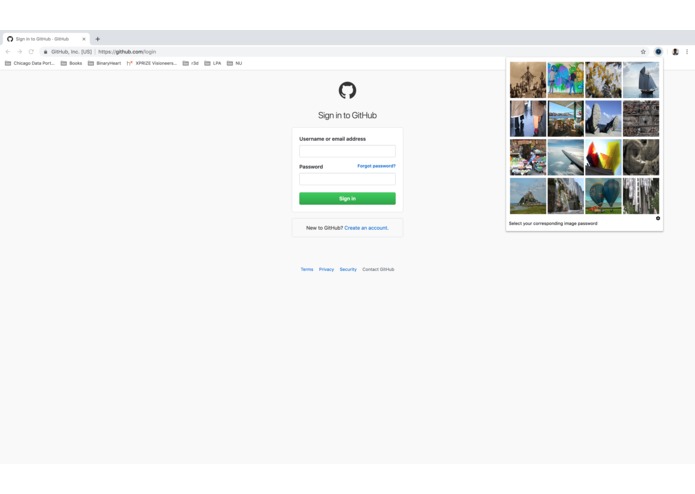Screen dimensions: 695x494
Task: Open the Contact GitHub footer link
Action: (x=378, y=269)
